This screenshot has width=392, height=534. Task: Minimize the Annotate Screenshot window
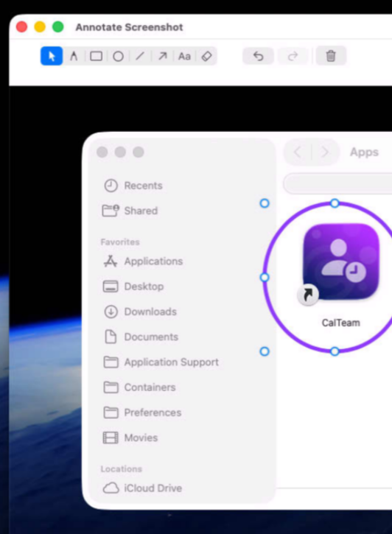(x=40, y=27)
